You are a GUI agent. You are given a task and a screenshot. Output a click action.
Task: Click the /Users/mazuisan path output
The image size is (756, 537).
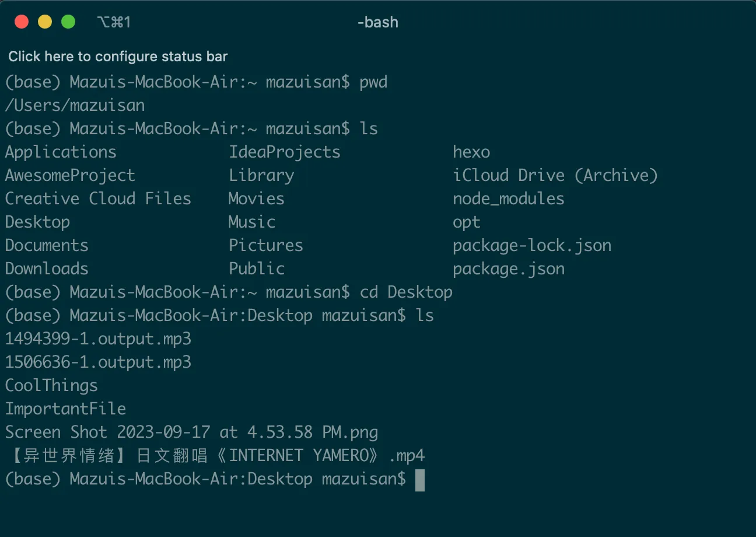(x=75, y=106)
